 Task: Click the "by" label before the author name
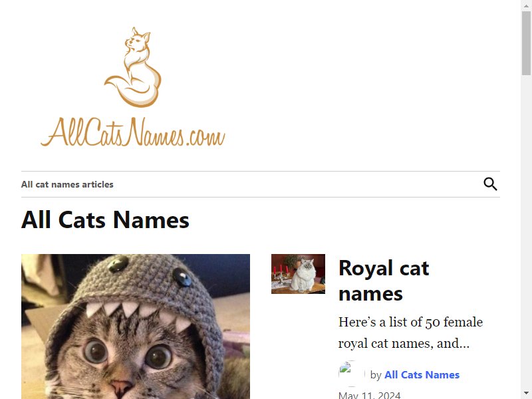(376, 375)
